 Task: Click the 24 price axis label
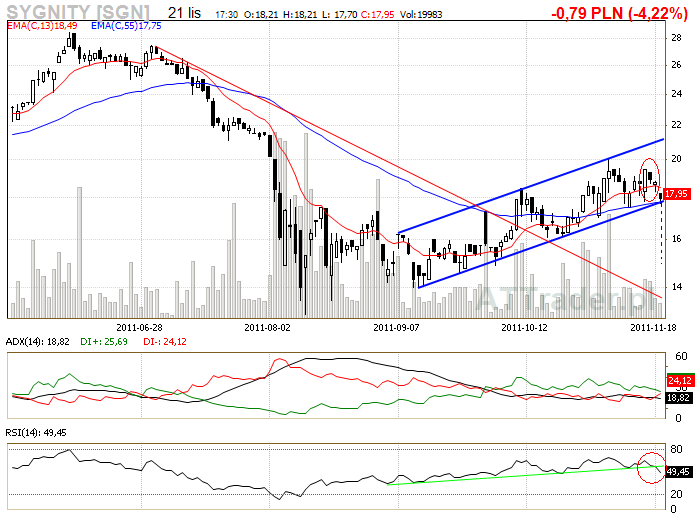click(676, 94)
